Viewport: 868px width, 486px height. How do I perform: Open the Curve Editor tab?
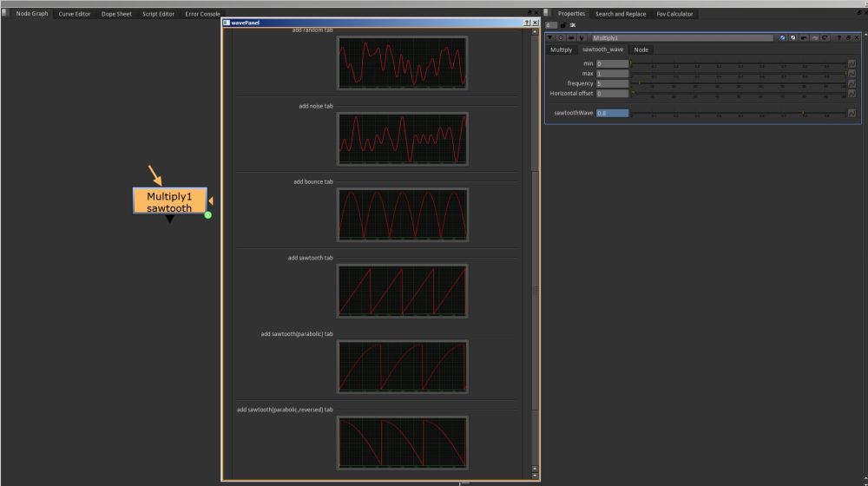pos(74,14)
